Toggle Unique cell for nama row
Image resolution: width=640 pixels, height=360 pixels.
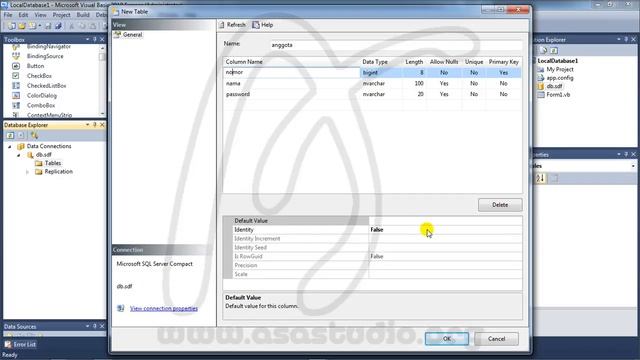pyautogui.click(x=474, y=83)
